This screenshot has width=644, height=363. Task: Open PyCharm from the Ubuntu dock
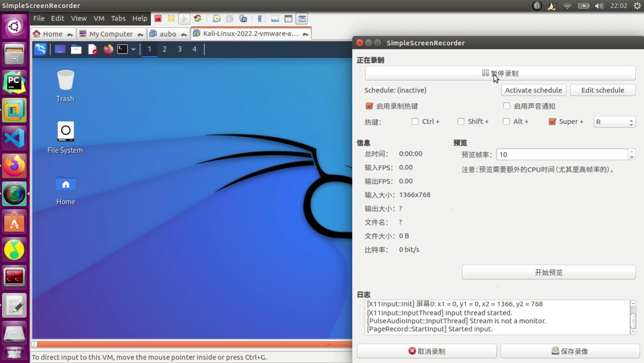click(14, 82)
